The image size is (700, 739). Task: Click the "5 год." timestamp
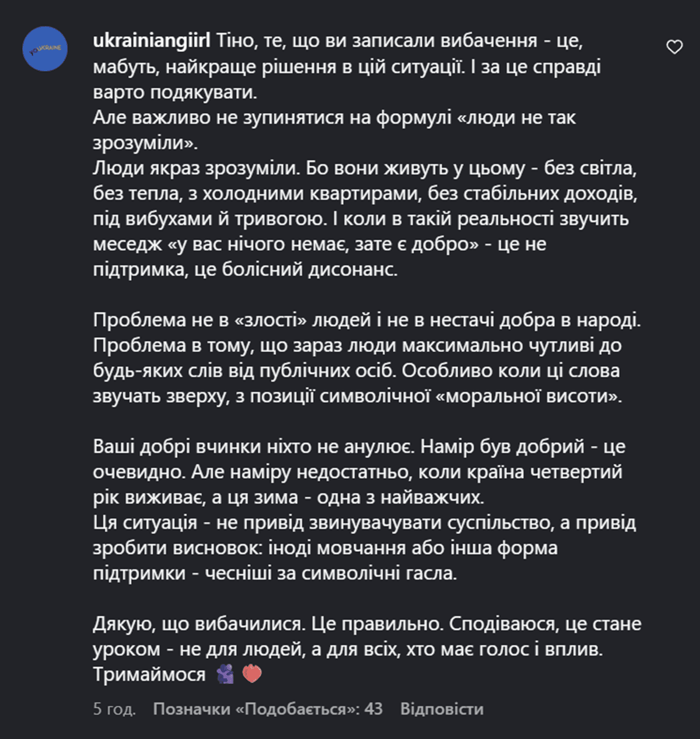click(x=114, y=709)
